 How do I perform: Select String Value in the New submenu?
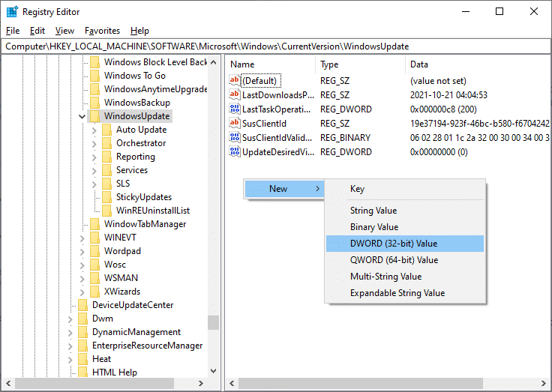[x=373, y=211]
